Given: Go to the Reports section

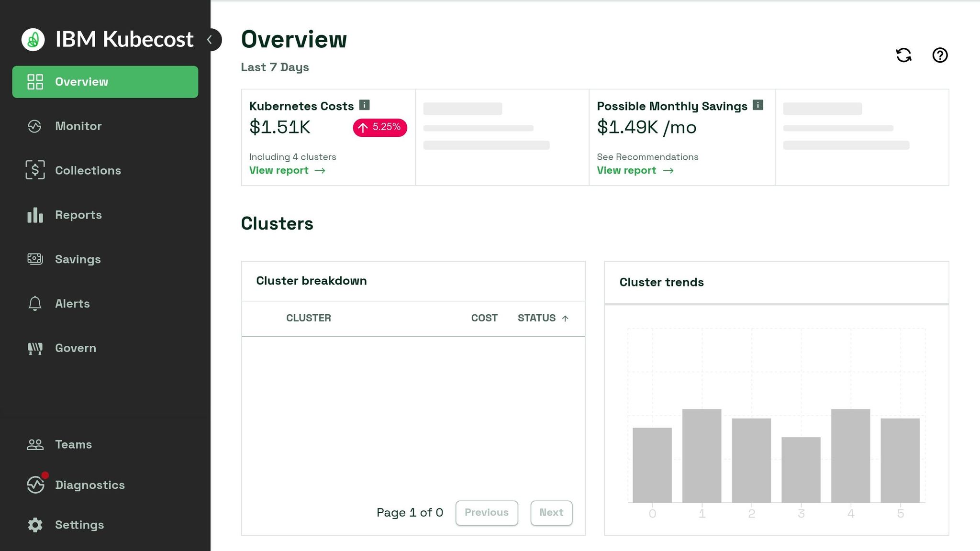Looking at the screenshot, I should (x=78, y=215).
